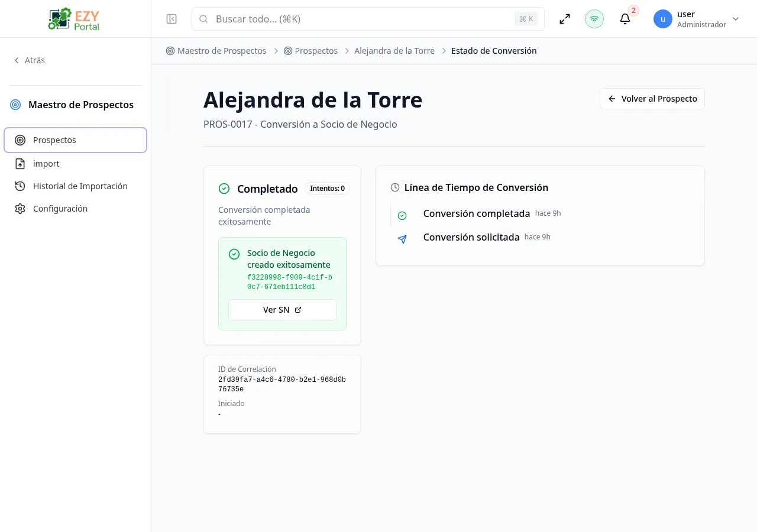Screen dimensions: 757x532
Task: Click the target icon in Prospectos breadcrumb
Action: tap(288, 51)
